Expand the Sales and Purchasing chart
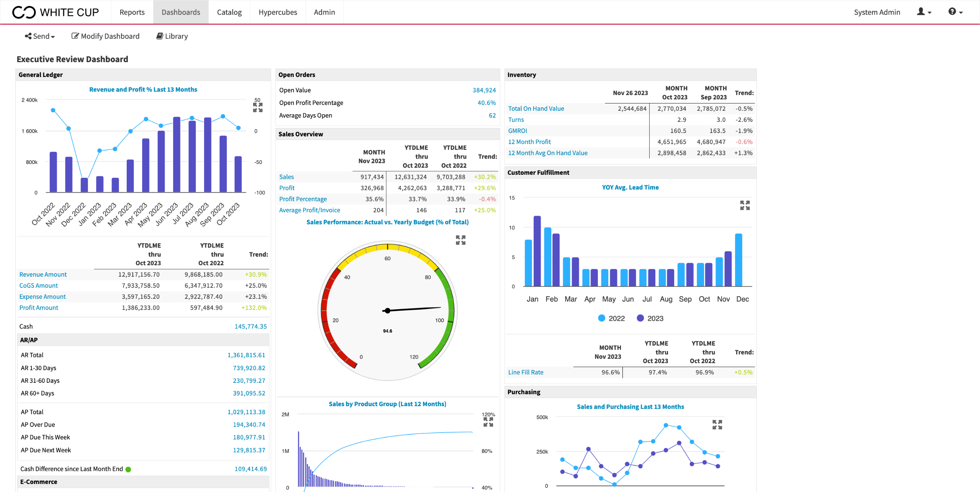Image resolution: width=980 pixels, height=492 pixels. pyautogui.click(x=717, y=425)
